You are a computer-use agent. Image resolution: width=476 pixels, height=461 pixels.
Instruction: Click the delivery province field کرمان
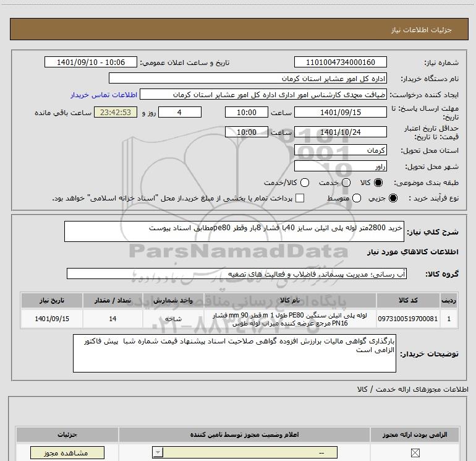point(340,150)
